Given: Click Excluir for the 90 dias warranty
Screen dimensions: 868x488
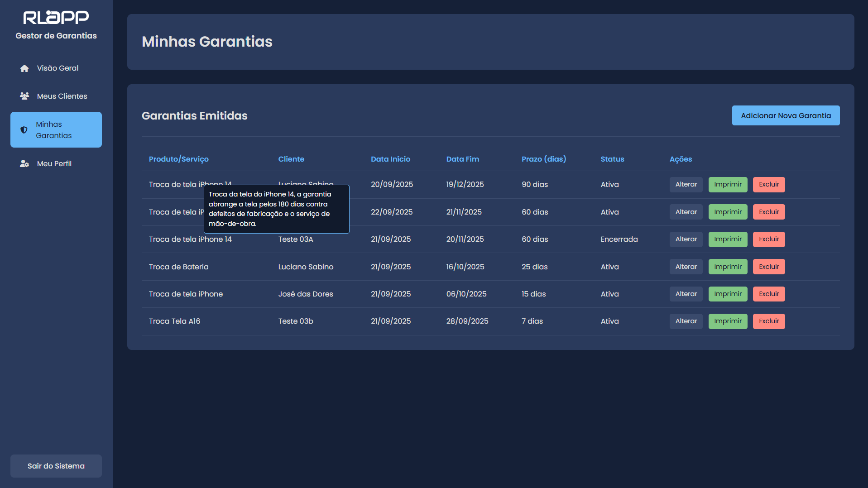Looking at the screenshot, I should tap(768, 185).
